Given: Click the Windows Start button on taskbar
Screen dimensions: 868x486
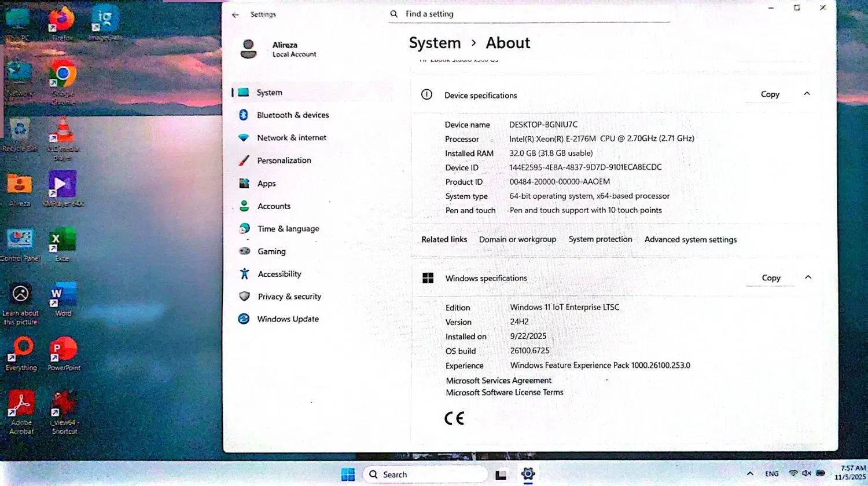Looking at the screenshot, I should coord(348,474).
